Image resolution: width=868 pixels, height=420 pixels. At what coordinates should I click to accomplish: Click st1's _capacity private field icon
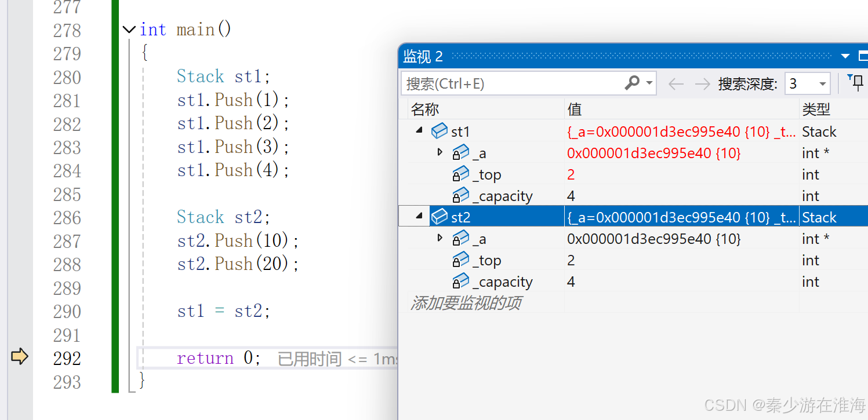pos(460,195)
